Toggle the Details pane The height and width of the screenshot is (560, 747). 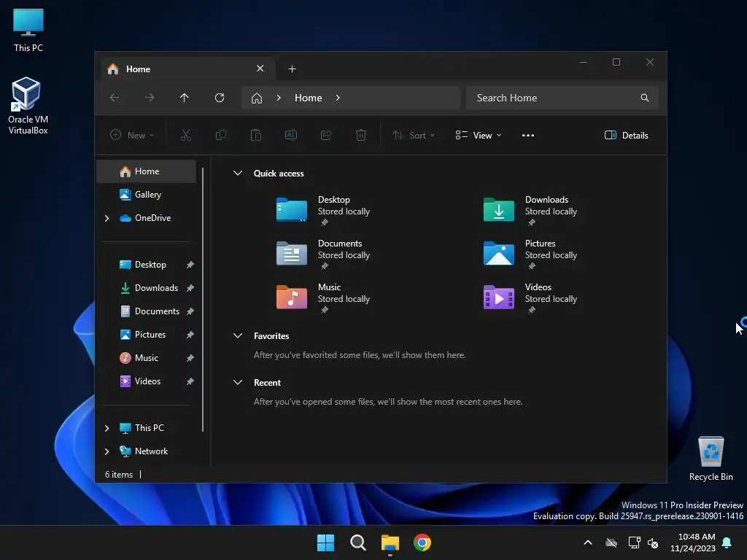pos(626,135)
